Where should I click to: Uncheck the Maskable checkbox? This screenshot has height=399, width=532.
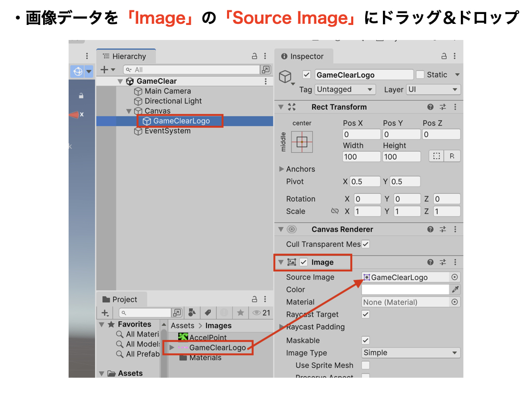coord(366,340)
